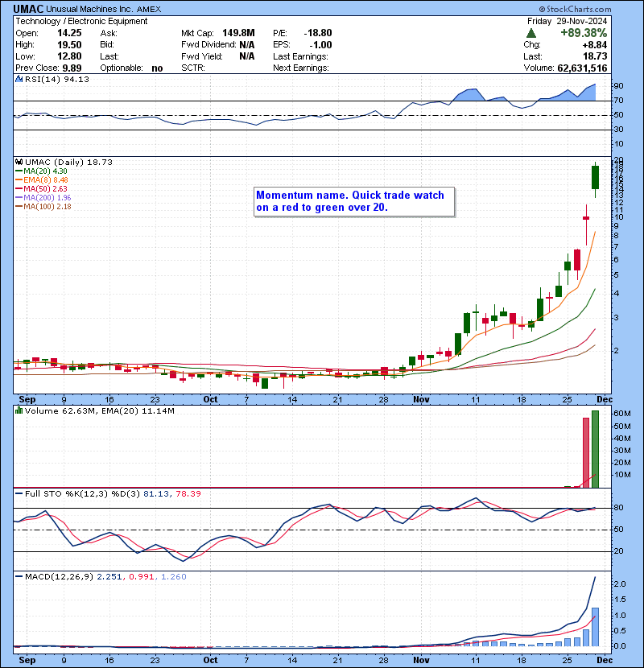Image resolution: width=644 pixels, height=668 pixels.
Task: Select the UMAC ticker symbol in the header
Action: (28, 9)
